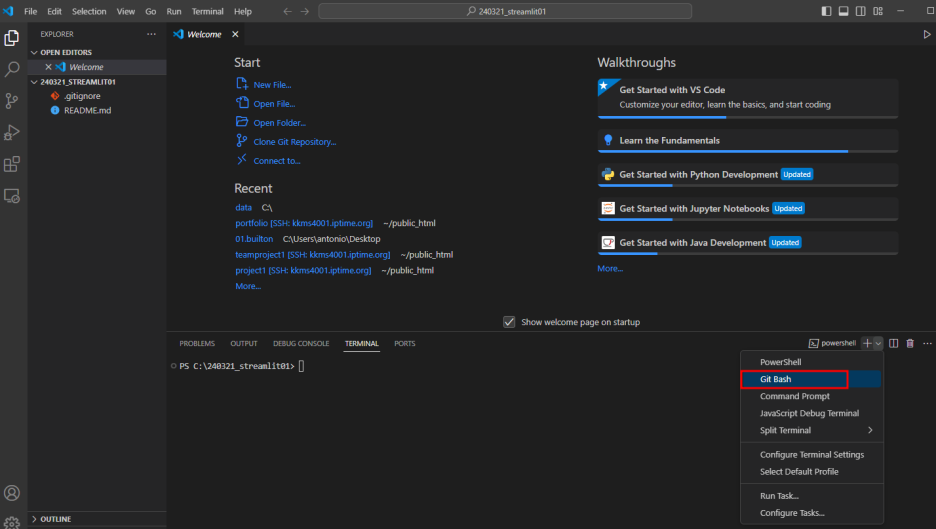
Task: Open the Run menu
Action: point(174,11)
